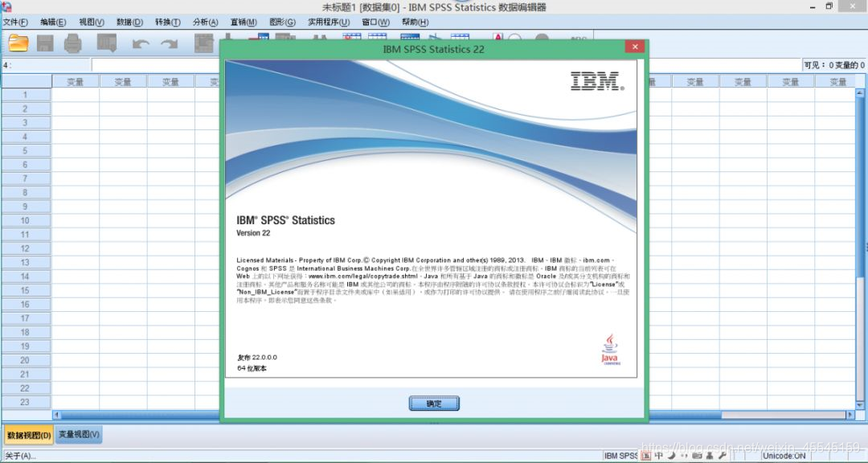Click the Unicode:ON status bar entry
The width and height of the screenshot is (868, 463).
click(x=784, y=456)
